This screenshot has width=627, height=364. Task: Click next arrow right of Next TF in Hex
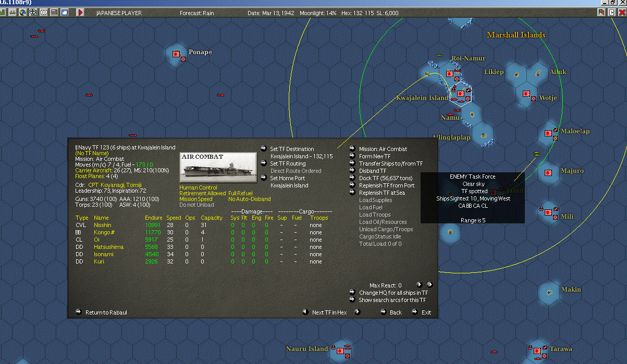(x=357, y=312)
